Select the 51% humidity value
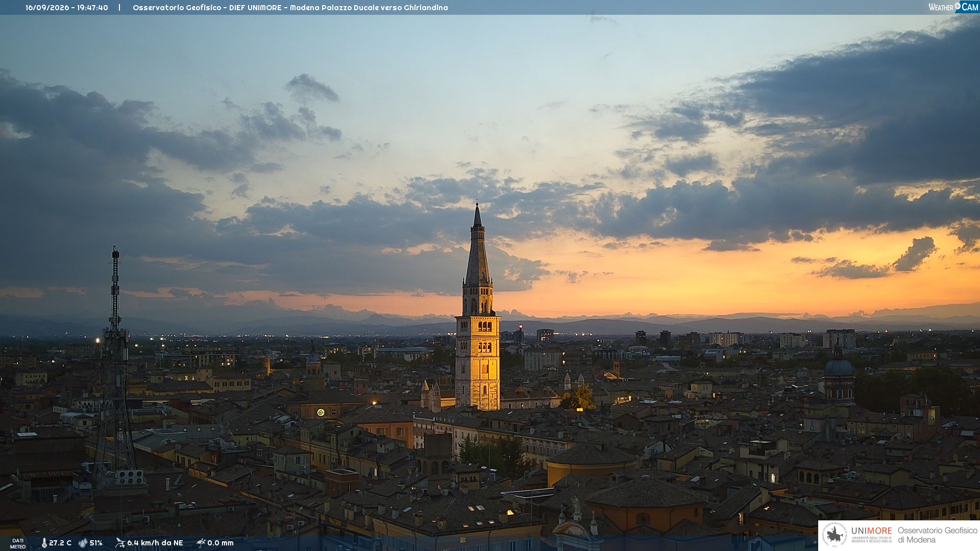This screenshot has width=980, height=551. coord(96,543)
